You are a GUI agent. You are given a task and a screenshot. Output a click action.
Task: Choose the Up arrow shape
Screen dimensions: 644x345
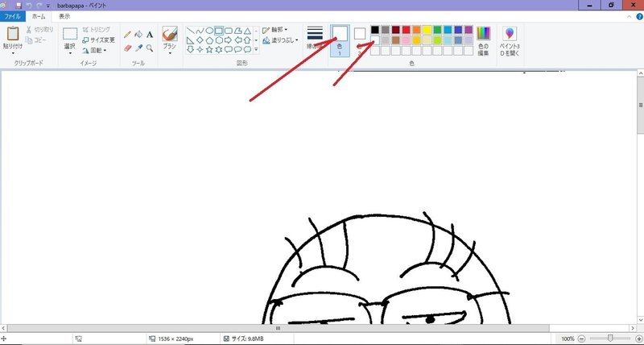pyautogui.click(x=247, y=40)
